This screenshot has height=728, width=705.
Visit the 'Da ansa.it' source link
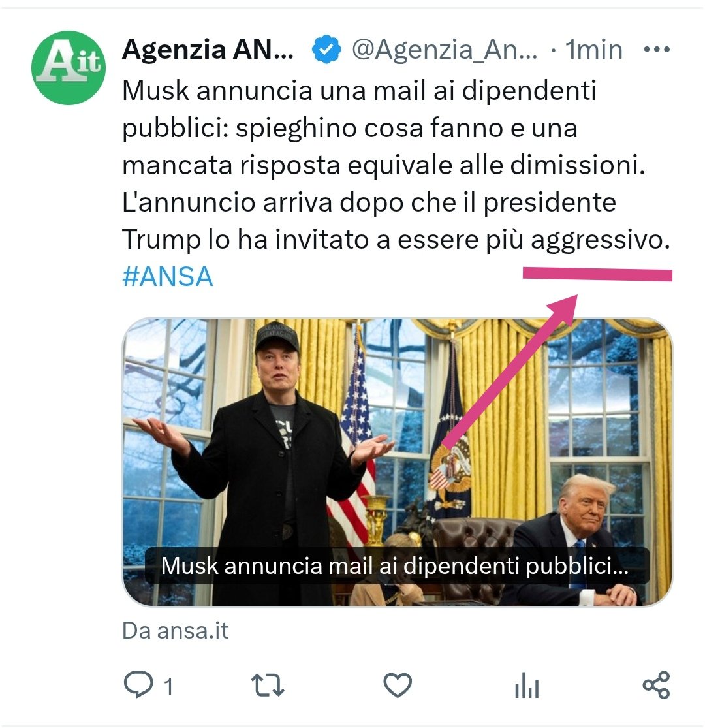pos(176,631)
